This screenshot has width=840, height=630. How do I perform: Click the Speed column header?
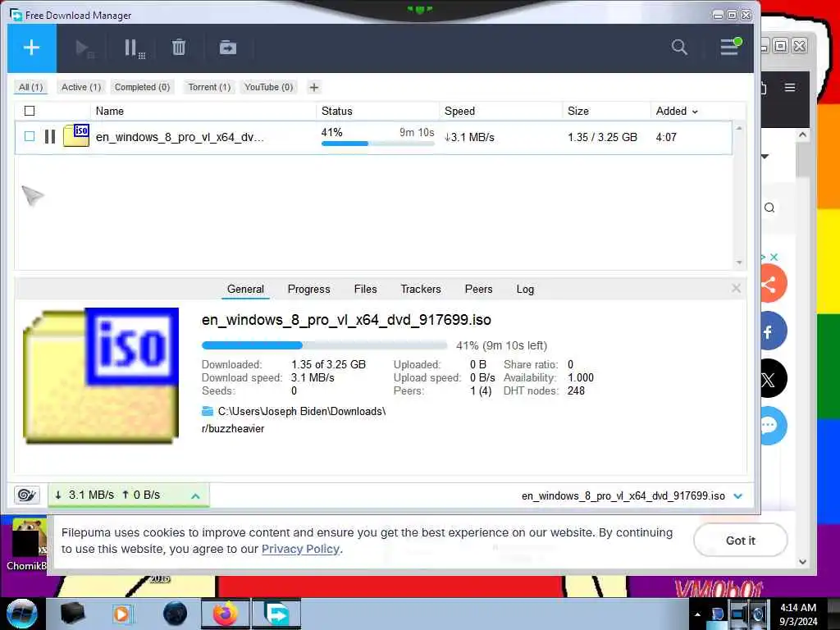(459, 111)
